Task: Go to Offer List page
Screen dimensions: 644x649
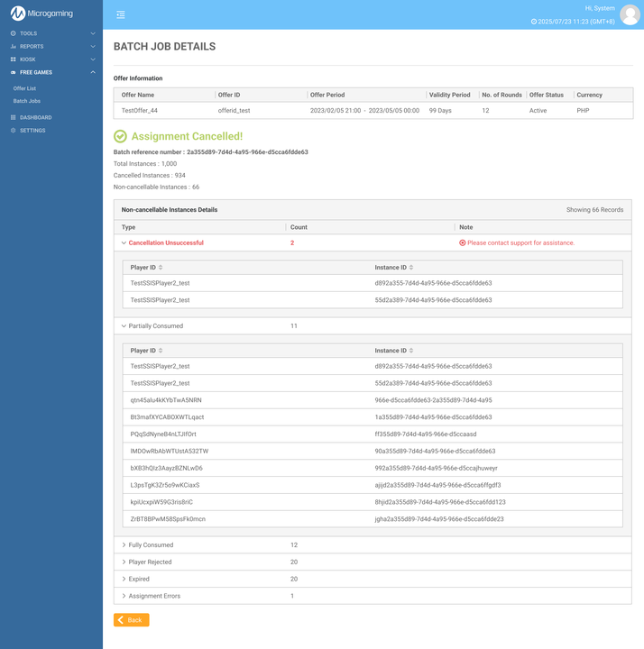Action: [24, 88]
